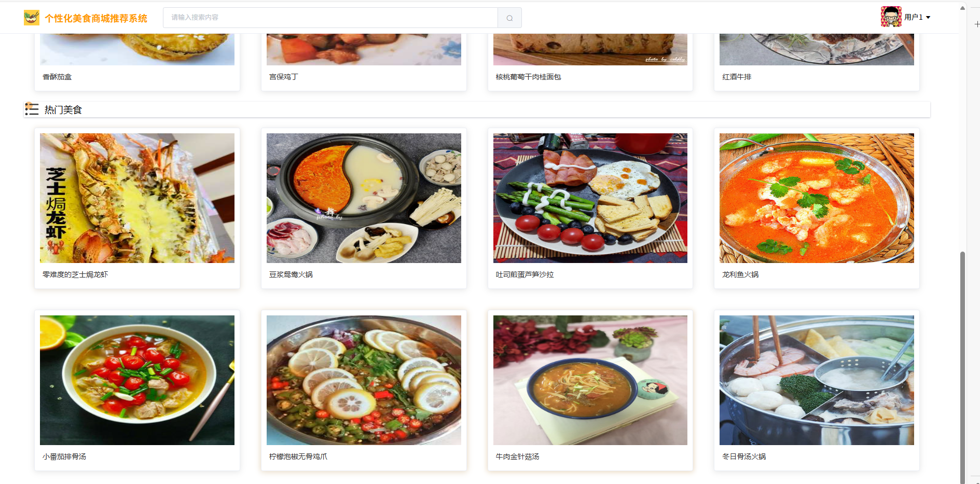
Task: Click the plus icon at right edge
Action: [x=976, y=24]
